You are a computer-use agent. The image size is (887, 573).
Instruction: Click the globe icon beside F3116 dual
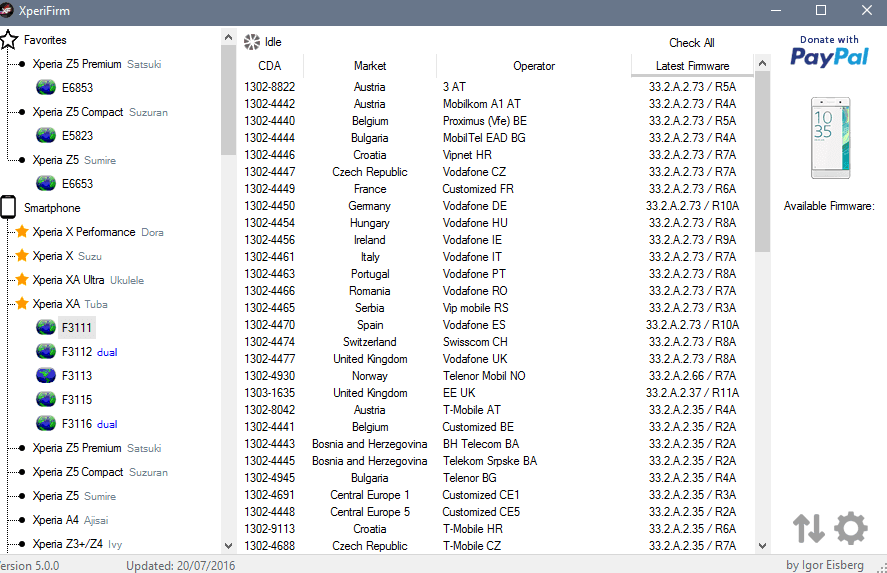pyautogui.click(x=46, y=424)
